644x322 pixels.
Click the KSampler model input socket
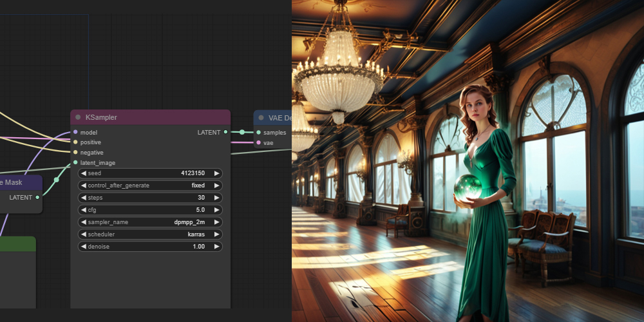coord(75,132)
